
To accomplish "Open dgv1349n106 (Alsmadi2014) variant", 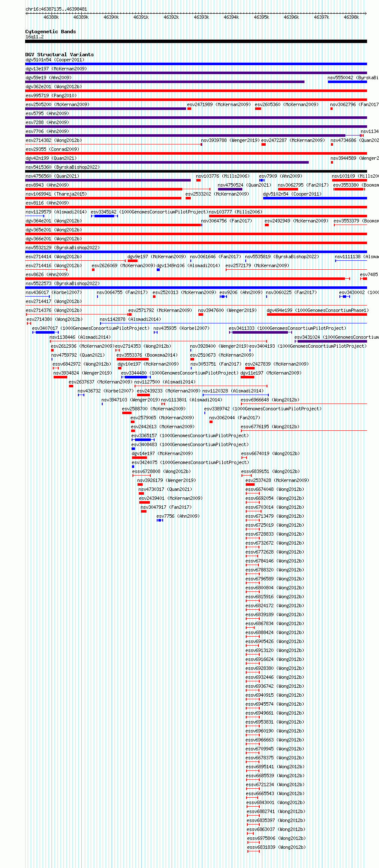I will (x=188, y=266).
